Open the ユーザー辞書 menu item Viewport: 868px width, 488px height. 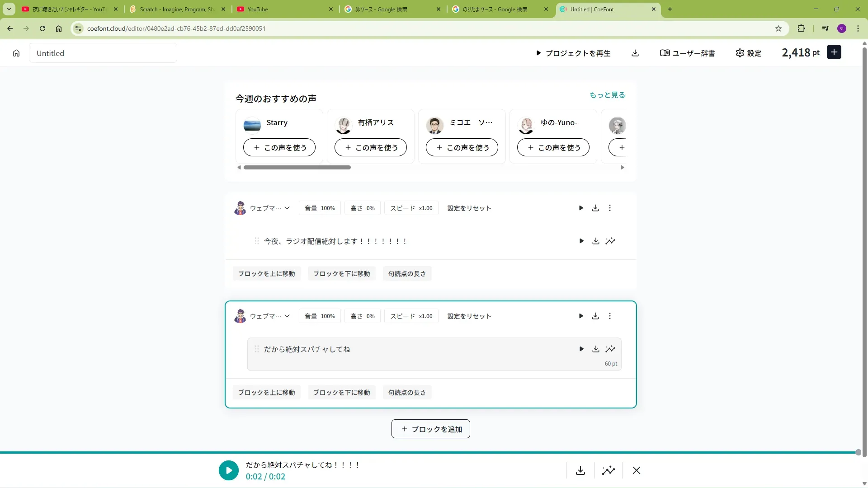pyautogui.click(x=688, y=53)
